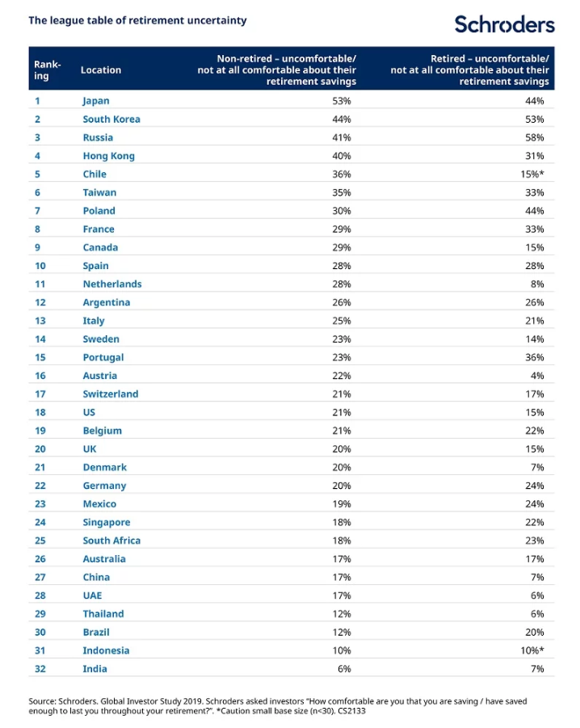Click the Non-retired uncomfortable column header
This screenshot has width=580, height=728.
[x=276, y=70]
